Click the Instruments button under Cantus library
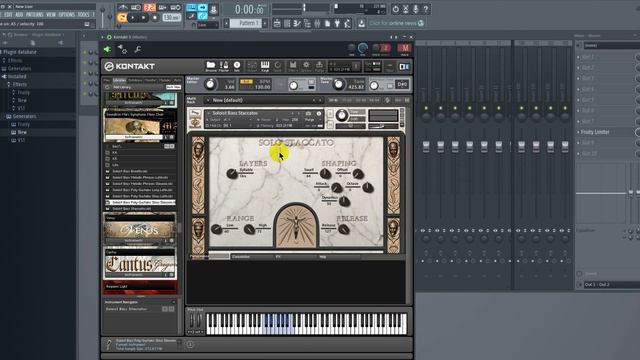The height and width of the screenshot is (360, 640). tap(134, 275)
